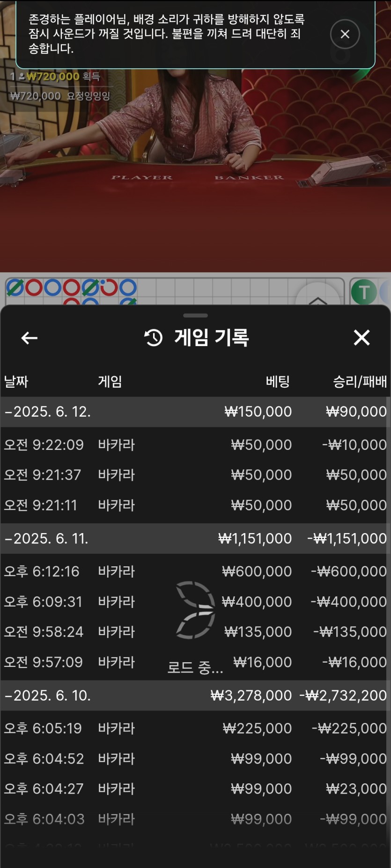Collapse the -2025. 6. 12. date group
The width and height of the screenshot is (391, 868).
coord(195,412)
